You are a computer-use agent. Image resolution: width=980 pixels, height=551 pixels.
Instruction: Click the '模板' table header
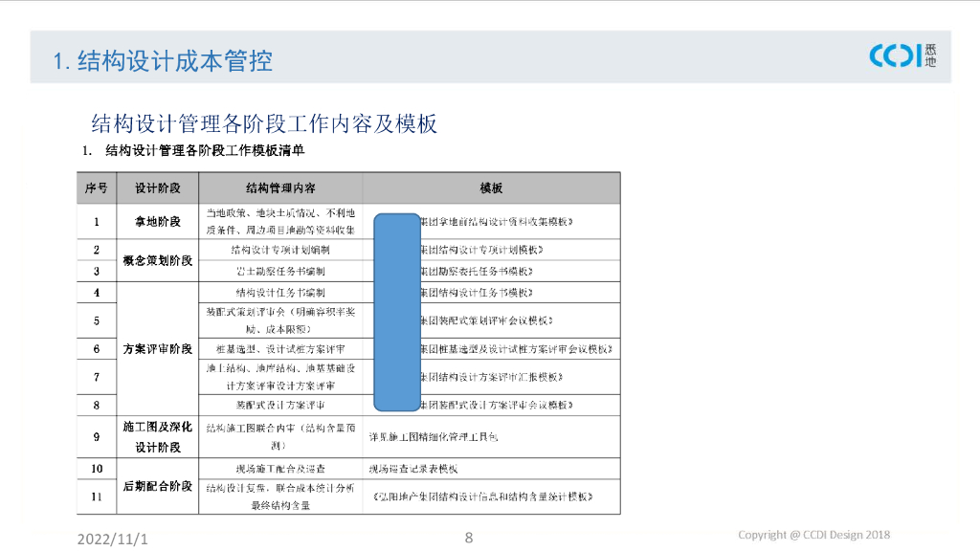pos(491,188)
